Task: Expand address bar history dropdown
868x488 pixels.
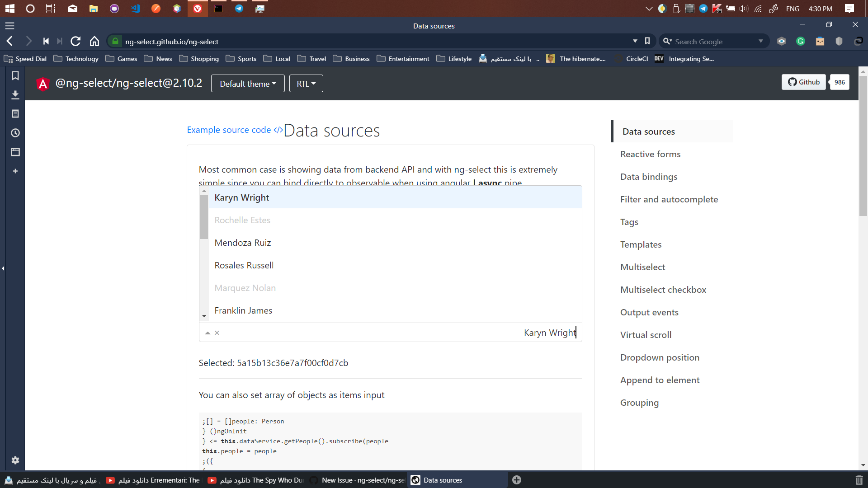Action: point(635,41)
